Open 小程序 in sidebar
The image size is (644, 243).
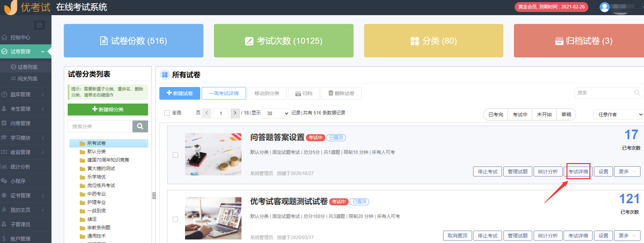pos(26,181)
